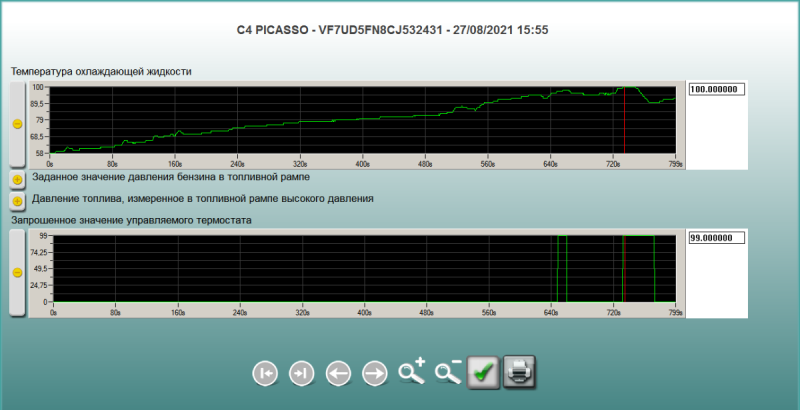The width and height of the screenshot is (800, 410).
Task: Click the right arrow scroll button
Action: point(374,373)
